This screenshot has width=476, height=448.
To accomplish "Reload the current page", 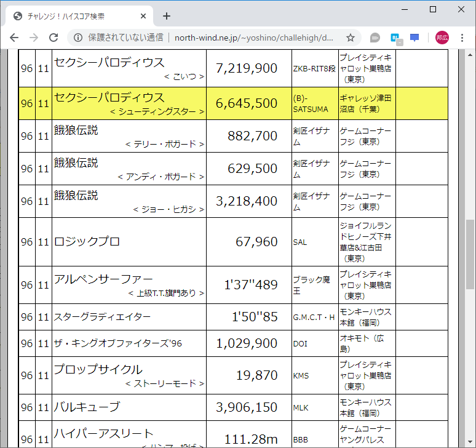I will [54, 38].
